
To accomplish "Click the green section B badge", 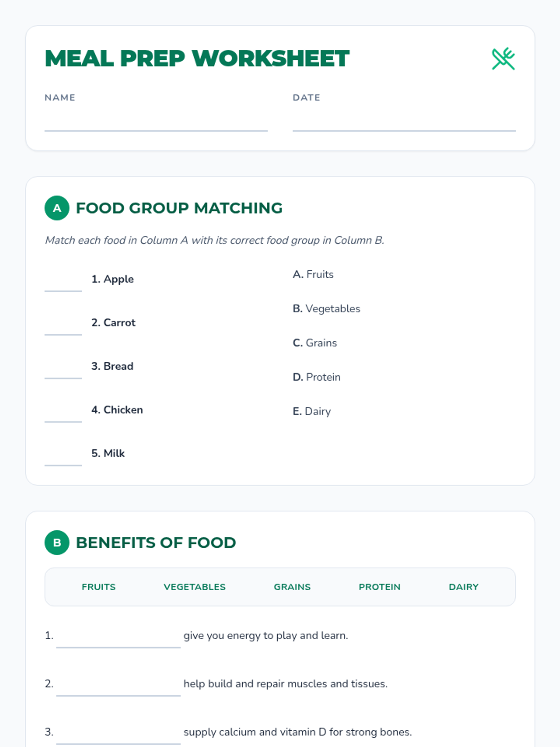I will pyautogui.click(x=57, y=543).
